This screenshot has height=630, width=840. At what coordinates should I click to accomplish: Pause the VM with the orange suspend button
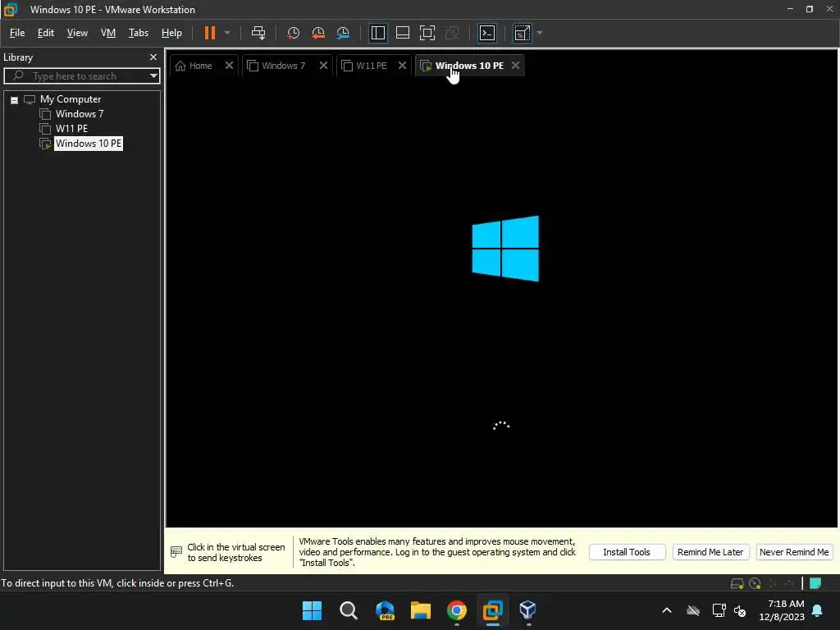[209, 33]
